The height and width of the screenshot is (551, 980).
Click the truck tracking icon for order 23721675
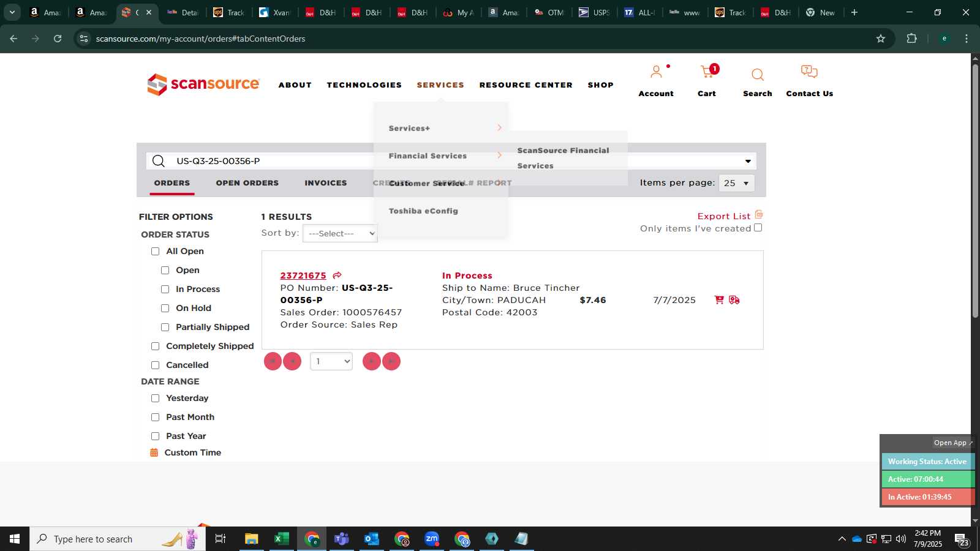tap(734, 300)
